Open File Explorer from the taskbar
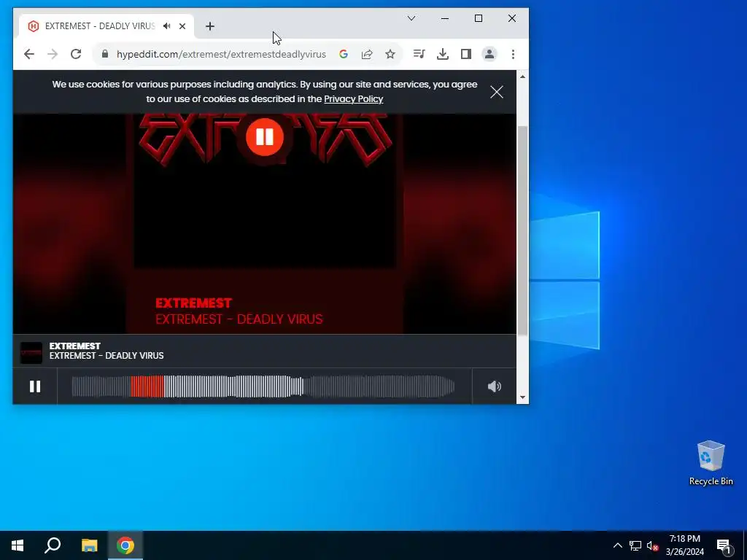The height and width of the screenshot is (560, 747). (x=89, y=545)
